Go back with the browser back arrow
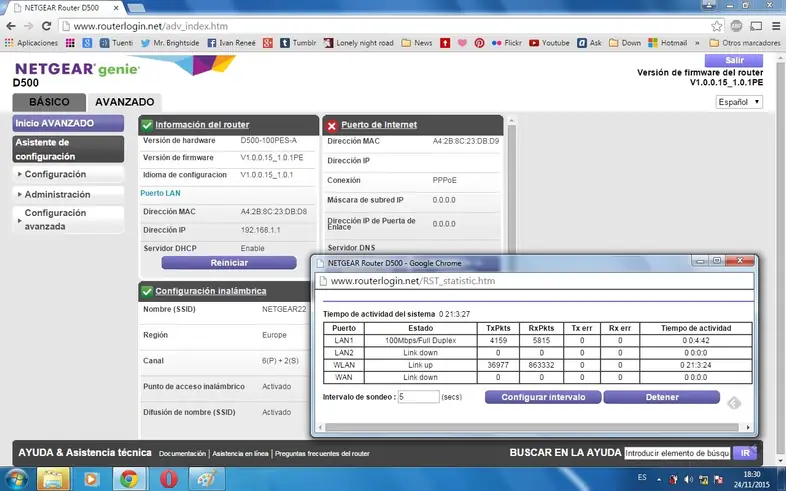The image size is (786, 491). tap(11, 26)
